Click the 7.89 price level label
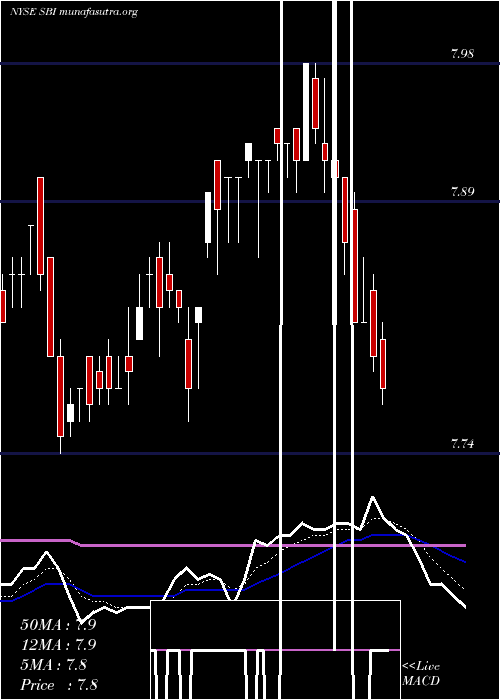The height and width of the screenshot is (700, 500). click(x=462, y=192)
